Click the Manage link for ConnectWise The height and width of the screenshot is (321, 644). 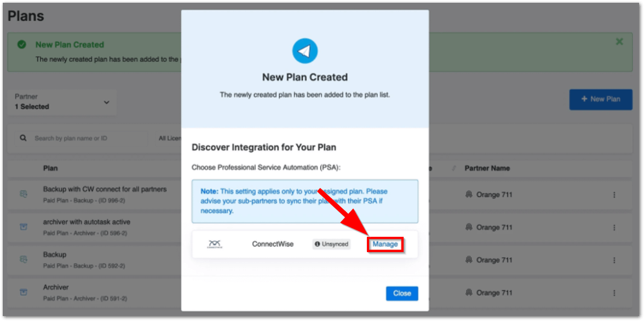[385, 244]
